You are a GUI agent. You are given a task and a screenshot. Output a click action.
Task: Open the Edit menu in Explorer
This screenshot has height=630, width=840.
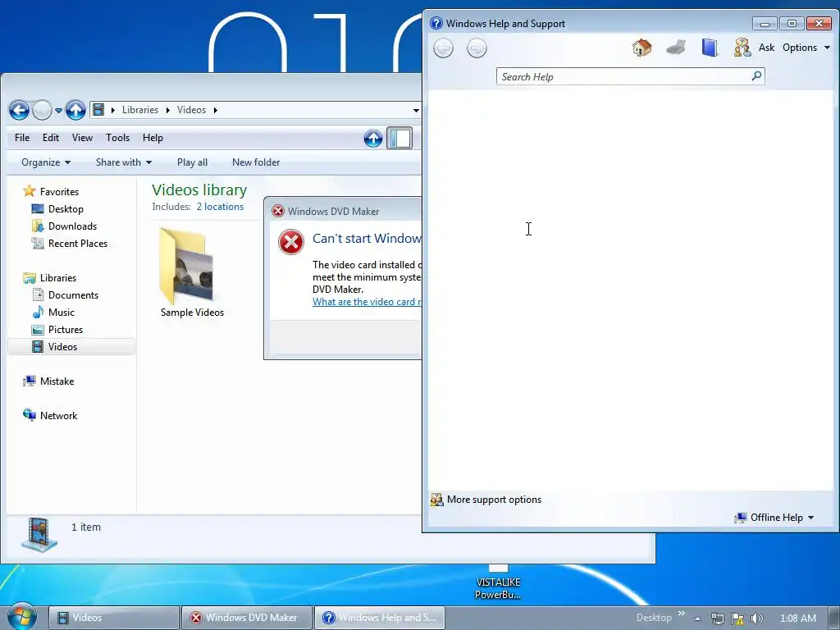51,138
